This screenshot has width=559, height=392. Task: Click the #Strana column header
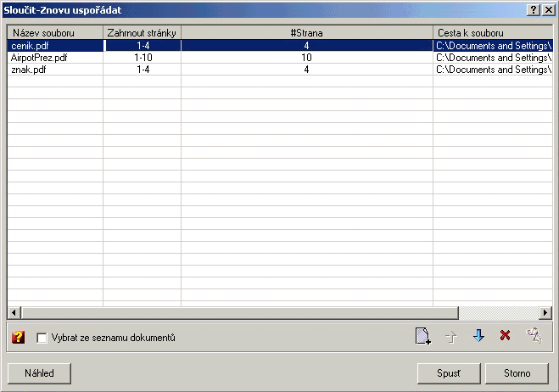(x=307, y=33)
